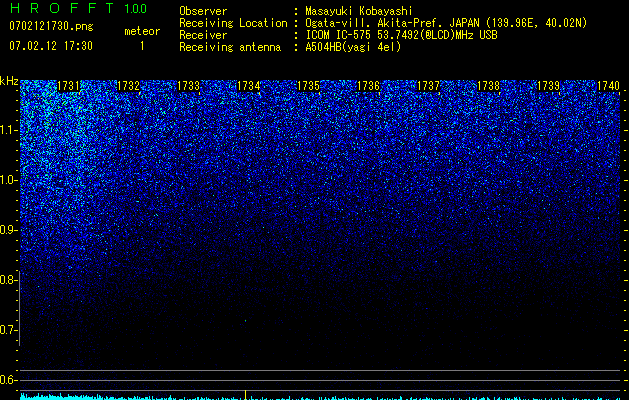Click the Receiving Location label

coord(233,23)
